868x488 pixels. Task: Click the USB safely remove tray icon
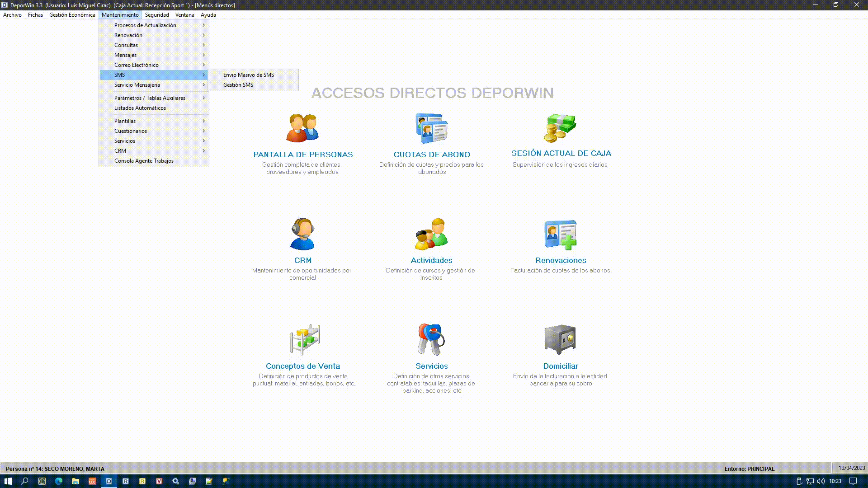point(799,481)
